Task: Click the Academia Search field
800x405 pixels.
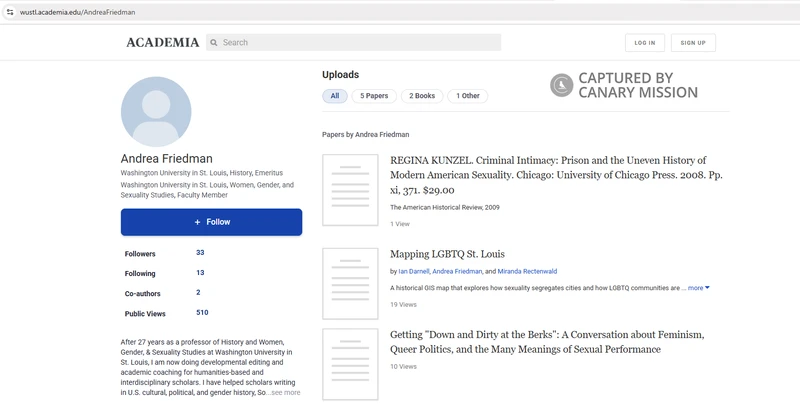Action: pyautogui.click(x=354, y=43)
